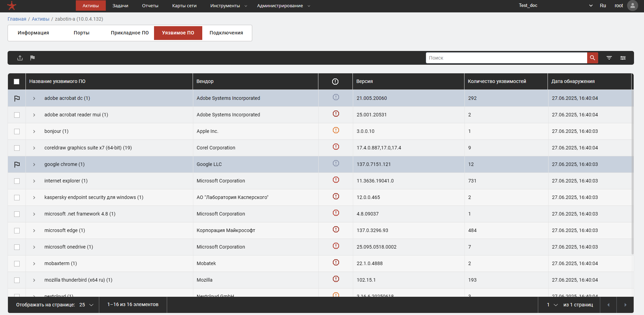Click the export icon in the toolbar
The width and height of the screenshot is (644, 315).
[x=20, y=58]
